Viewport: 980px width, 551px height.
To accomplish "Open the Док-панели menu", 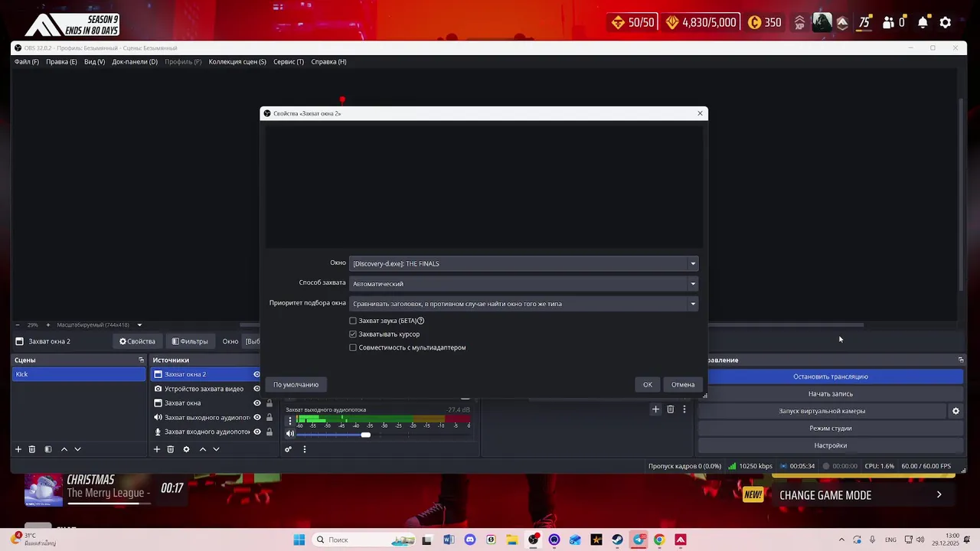I will [135, 61].
